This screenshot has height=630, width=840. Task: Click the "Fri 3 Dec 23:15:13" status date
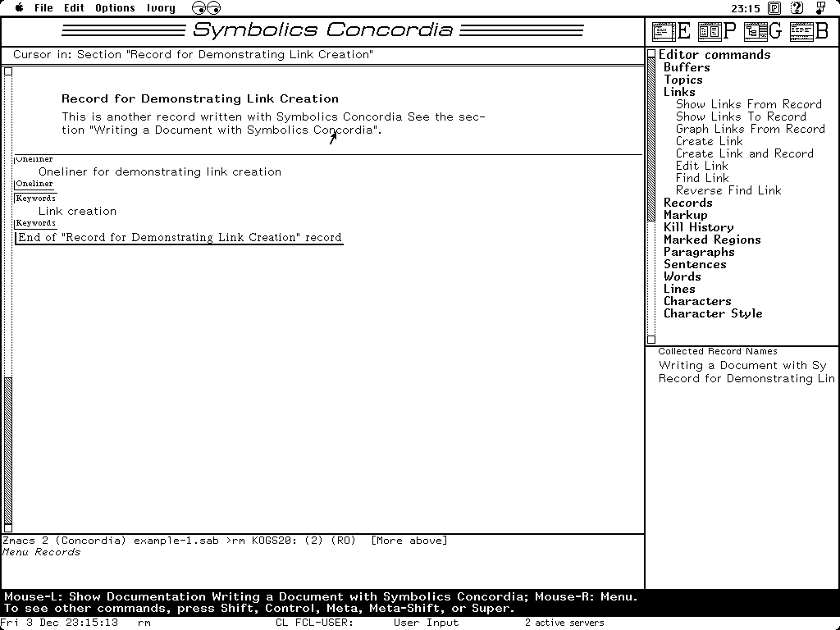pyautogui.click(x=59, y=623)
